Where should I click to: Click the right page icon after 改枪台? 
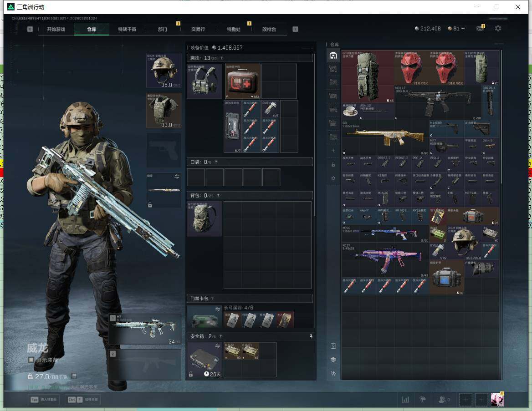pyautogui.click(x=295, y=29)
